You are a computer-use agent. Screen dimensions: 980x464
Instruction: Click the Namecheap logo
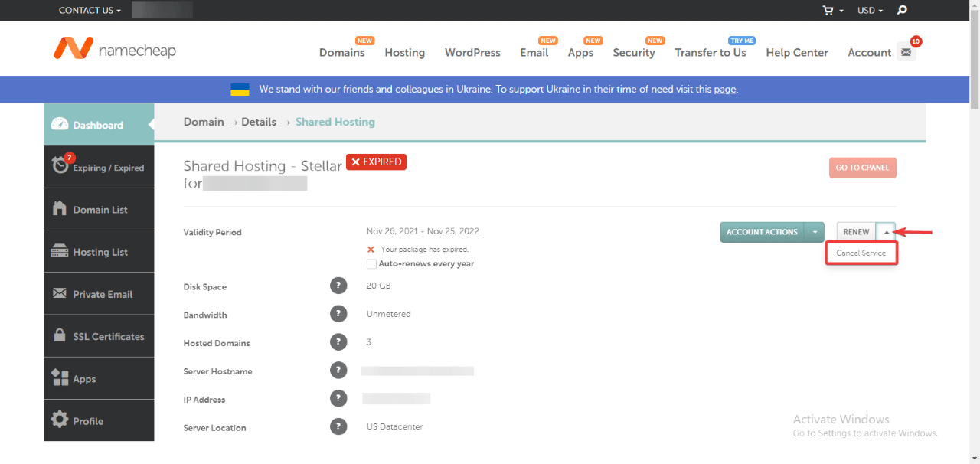pyautogui.click(x=115, y=48)
